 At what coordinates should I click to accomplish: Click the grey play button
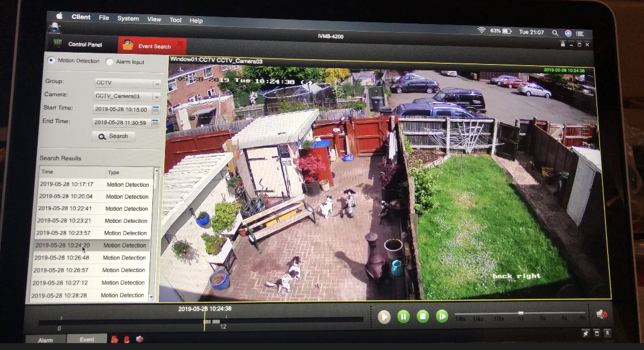[x=384, y=317]
